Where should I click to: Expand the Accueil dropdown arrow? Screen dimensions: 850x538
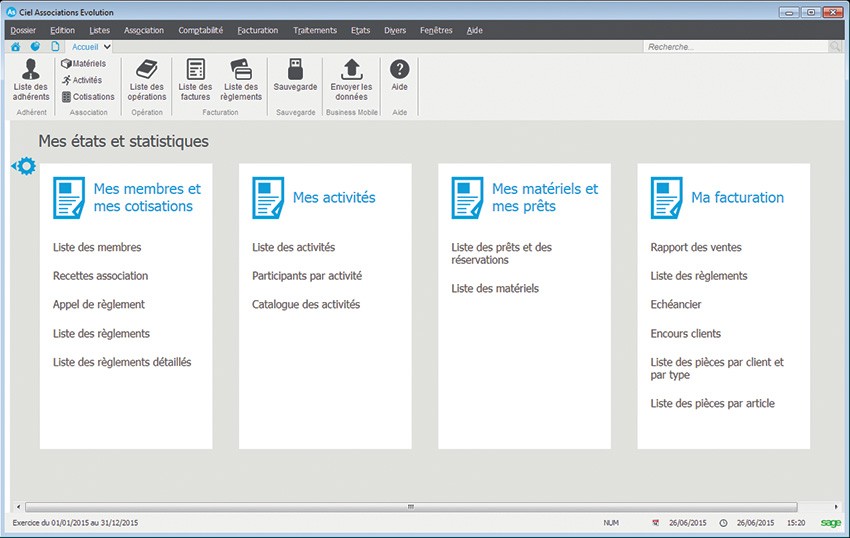107,47
